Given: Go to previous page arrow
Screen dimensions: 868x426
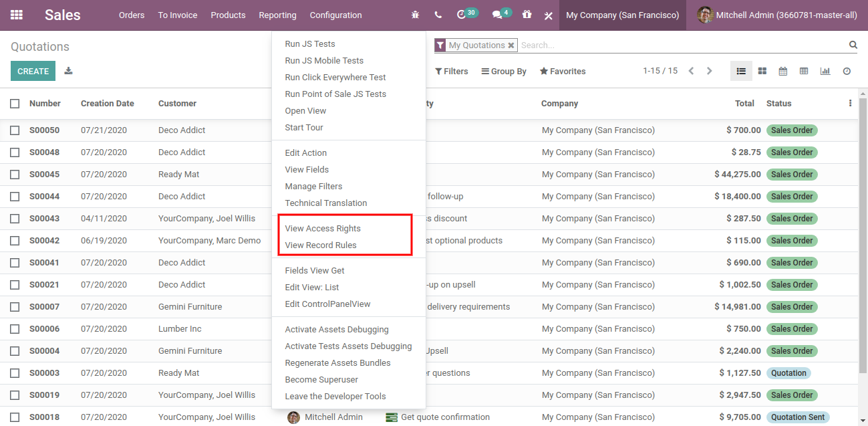Looking at the screenshot, I should (x=692, y=71).
